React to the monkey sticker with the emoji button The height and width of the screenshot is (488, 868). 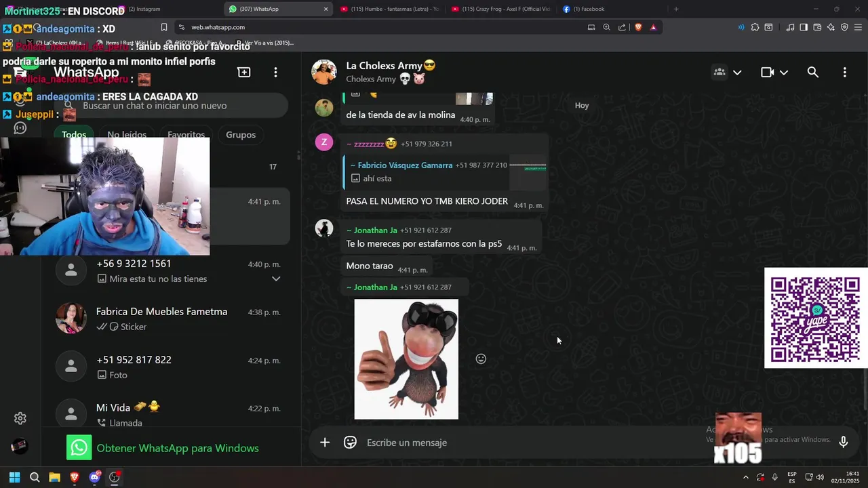481,359
